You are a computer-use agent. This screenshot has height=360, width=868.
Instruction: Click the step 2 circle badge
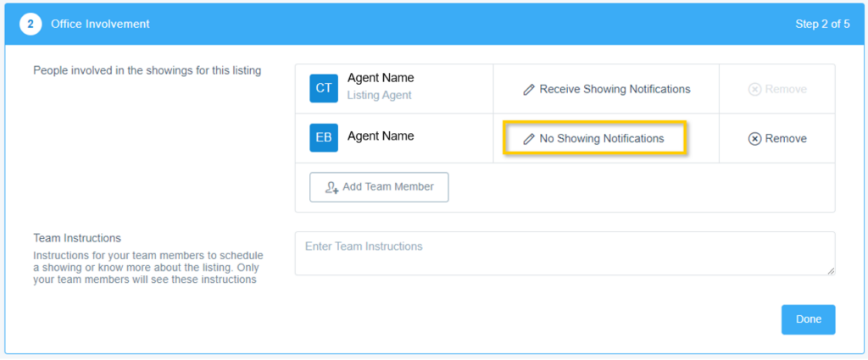point(31,24)
